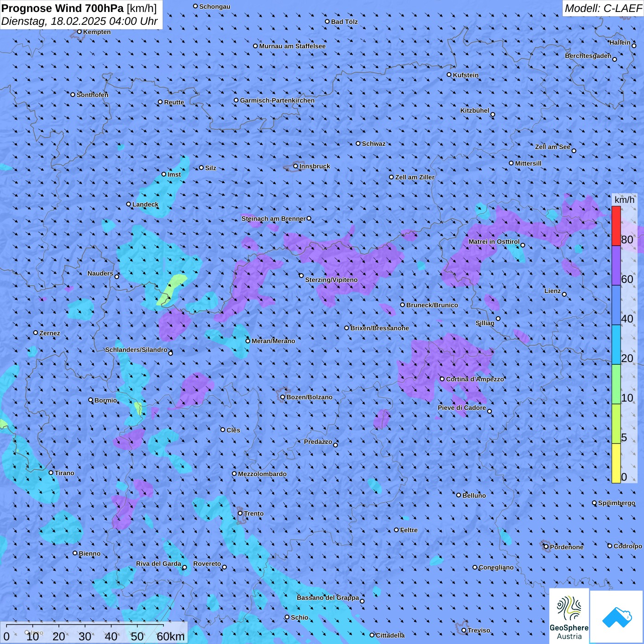
Task: Click the purple 60 km/h legend swatch
Action: pos(616,266)
